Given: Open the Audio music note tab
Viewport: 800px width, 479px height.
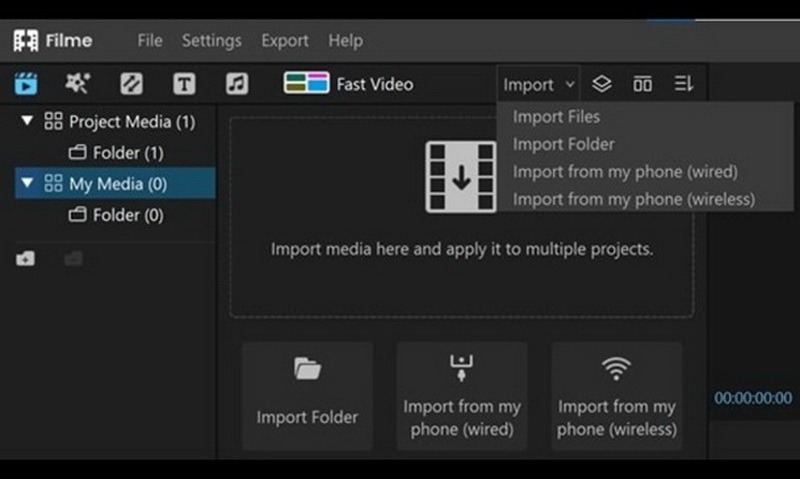Looking at the screenshot, I should 237,84.
